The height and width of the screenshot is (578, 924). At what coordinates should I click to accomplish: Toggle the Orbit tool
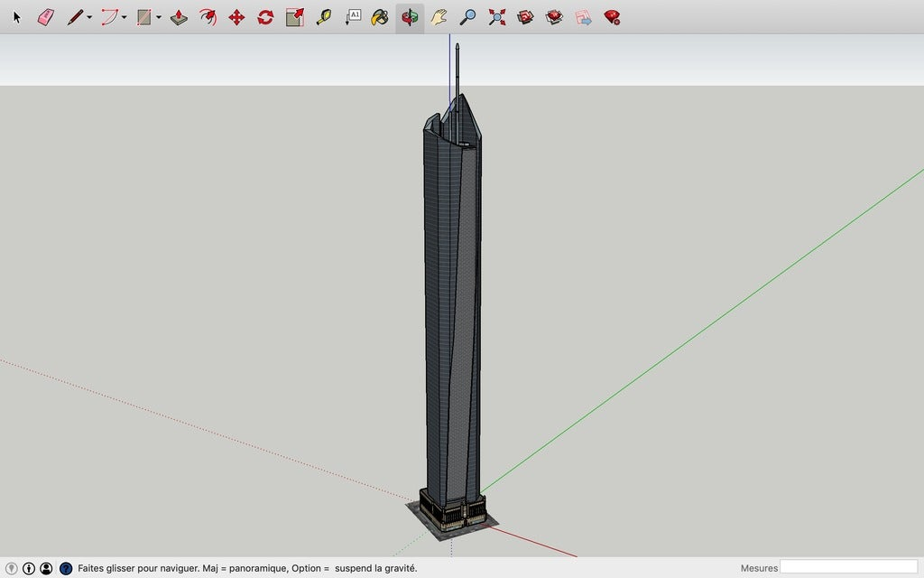tap(410, 17)
